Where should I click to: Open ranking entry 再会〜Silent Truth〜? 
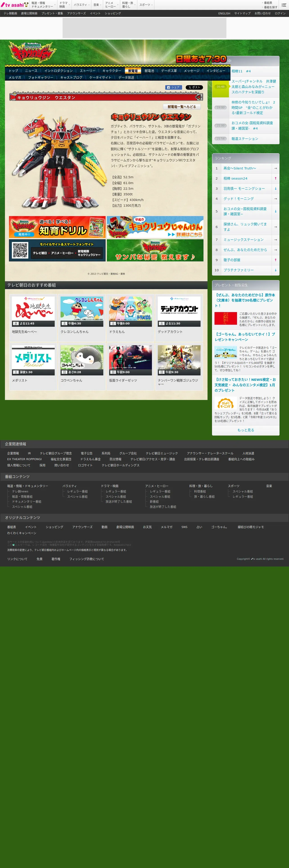point(239,168)
